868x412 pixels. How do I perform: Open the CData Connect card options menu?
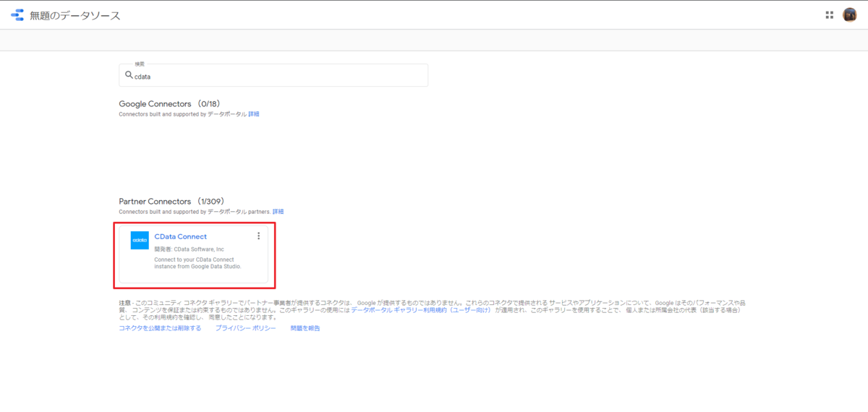click(258, 236)
